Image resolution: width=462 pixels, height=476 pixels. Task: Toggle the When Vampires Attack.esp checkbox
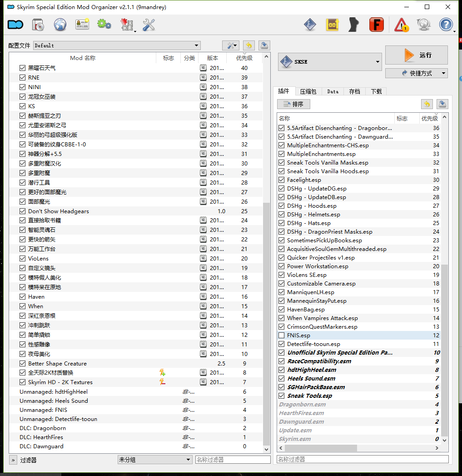point(282,318)
